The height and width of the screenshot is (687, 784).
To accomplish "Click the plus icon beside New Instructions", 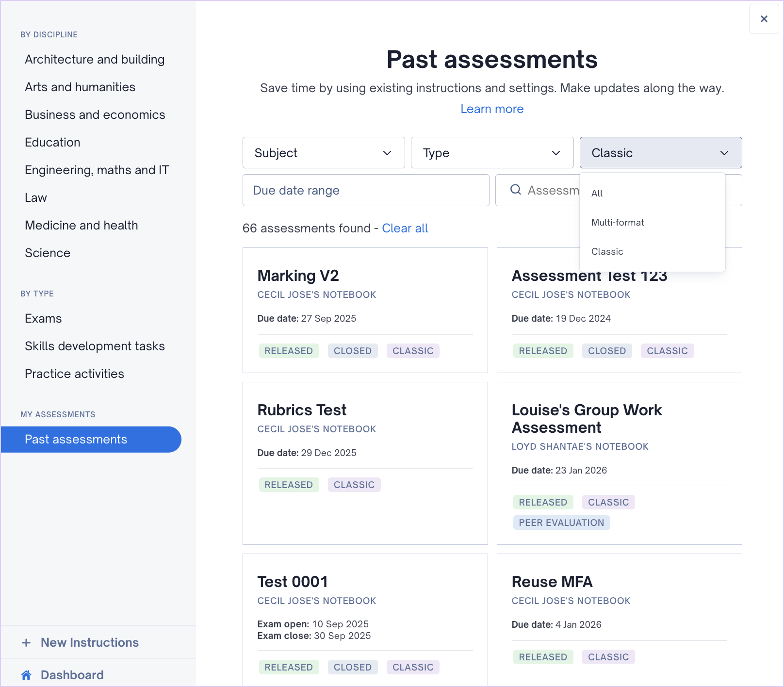I will point(26,643).
